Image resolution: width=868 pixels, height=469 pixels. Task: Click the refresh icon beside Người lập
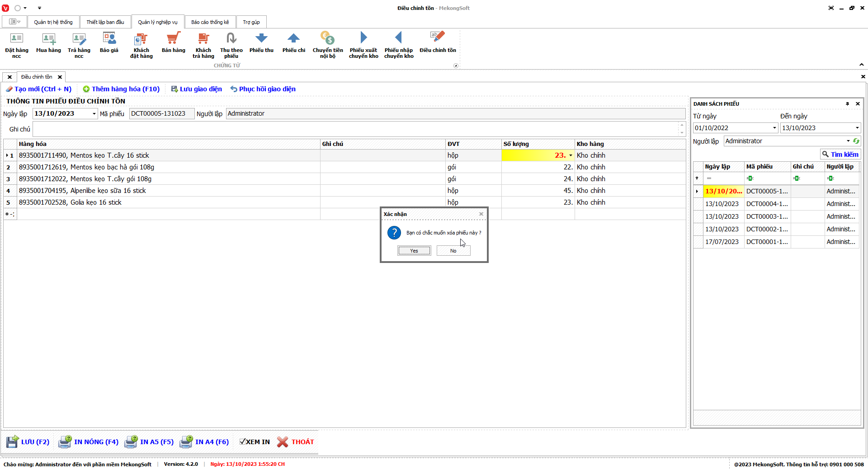tap(856, 141)
